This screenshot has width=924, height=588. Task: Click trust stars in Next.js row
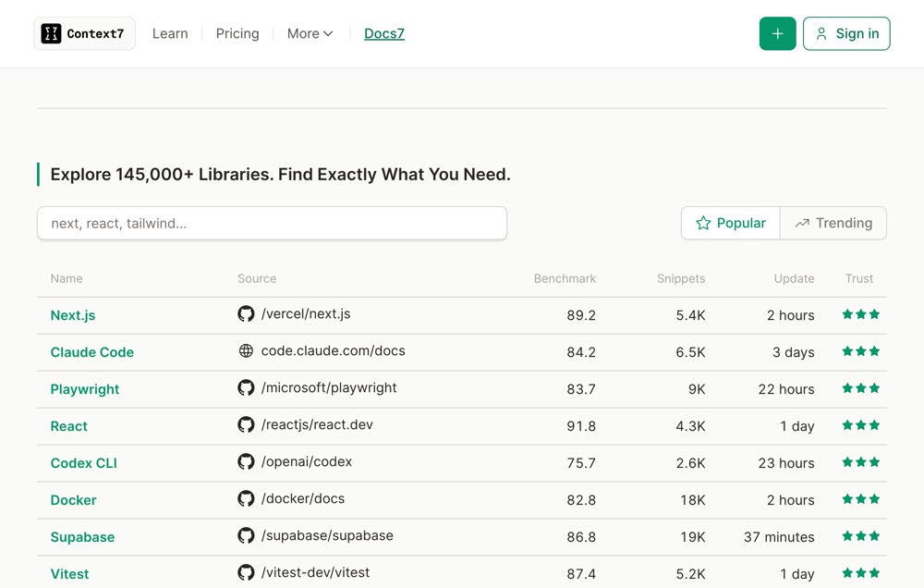(x=861, y=314)
